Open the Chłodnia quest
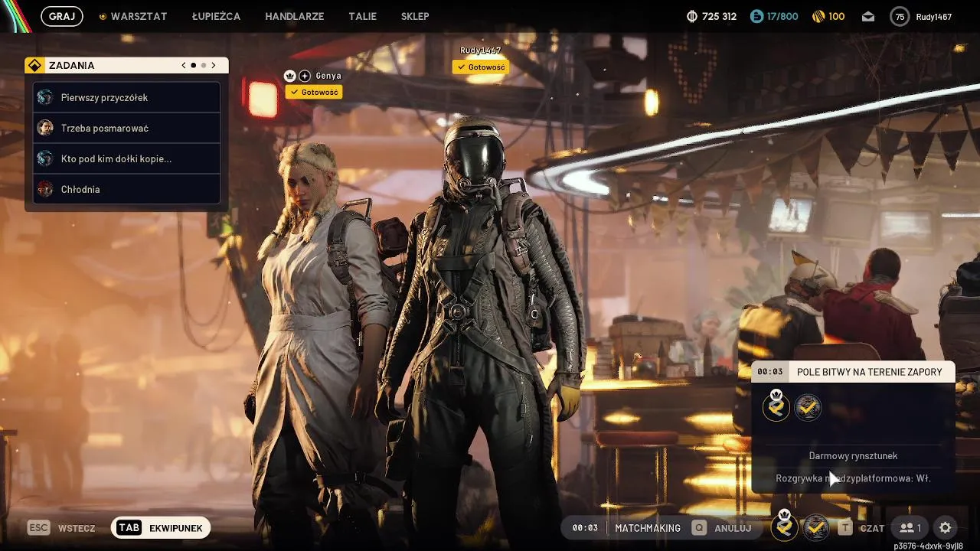Screen dimensions: 980x551 [x=126, y=189]
